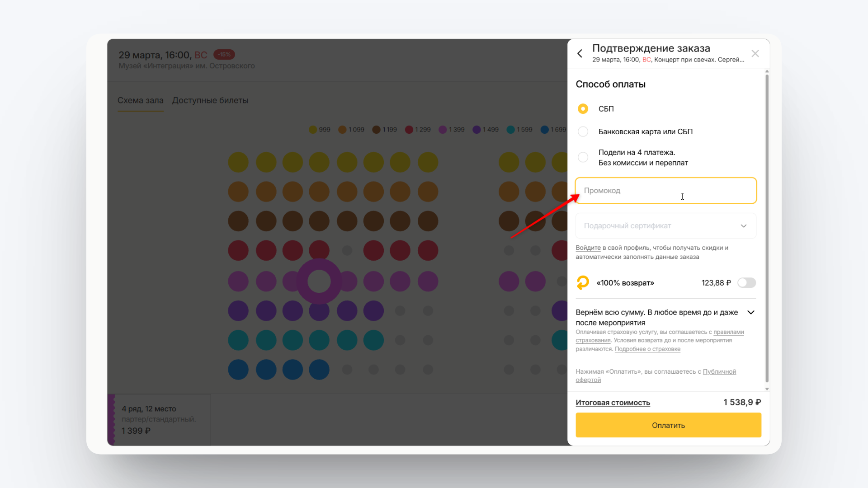868x488 pixels.
Task: Select Банковская карта или СБП option
Action: coord(583,131)
